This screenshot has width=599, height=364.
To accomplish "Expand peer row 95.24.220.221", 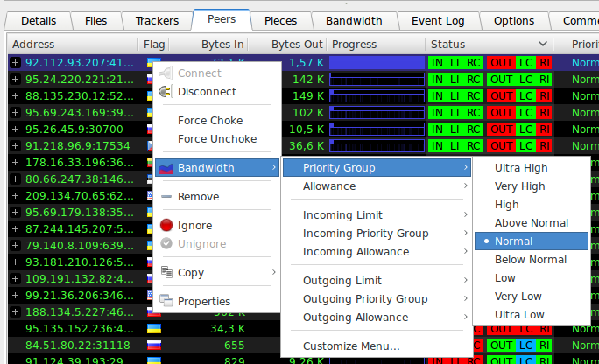I will pos(15,79).
